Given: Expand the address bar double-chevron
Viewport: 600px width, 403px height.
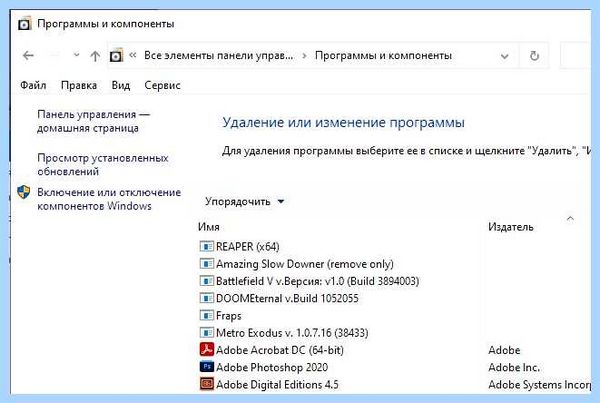Looking at the screenshot, I should click(133, 55).
